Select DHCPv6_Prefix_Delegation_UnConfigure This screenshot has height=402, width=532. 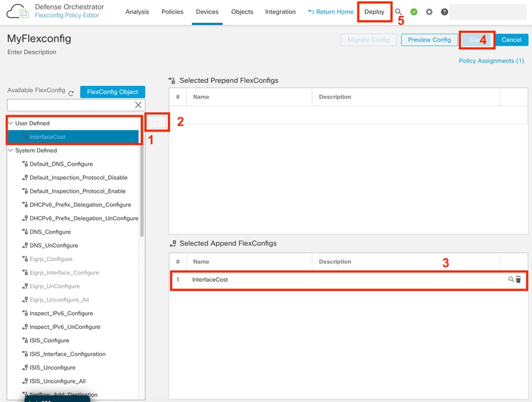[x=84, y=218]
